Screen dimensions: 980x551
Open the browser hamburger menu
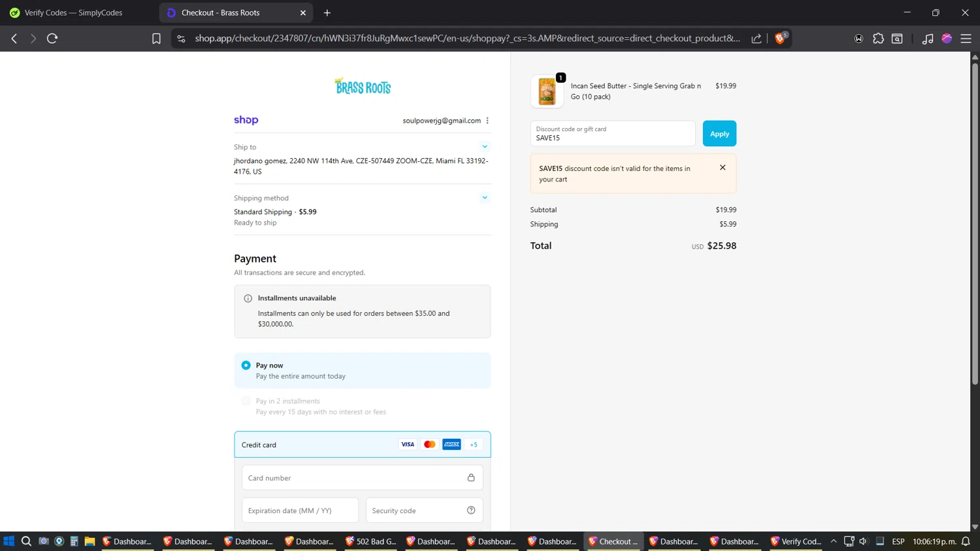(966, 39)
